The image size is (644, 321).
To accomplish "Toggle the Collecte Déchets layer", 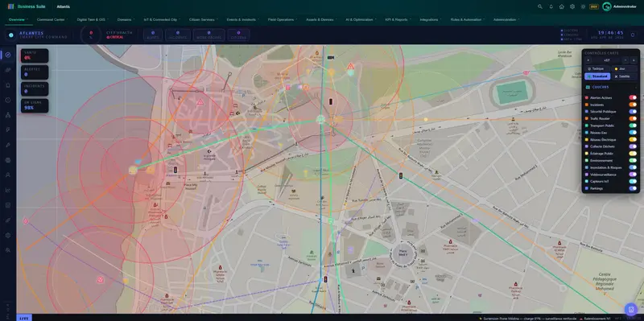I will point(633,146).
